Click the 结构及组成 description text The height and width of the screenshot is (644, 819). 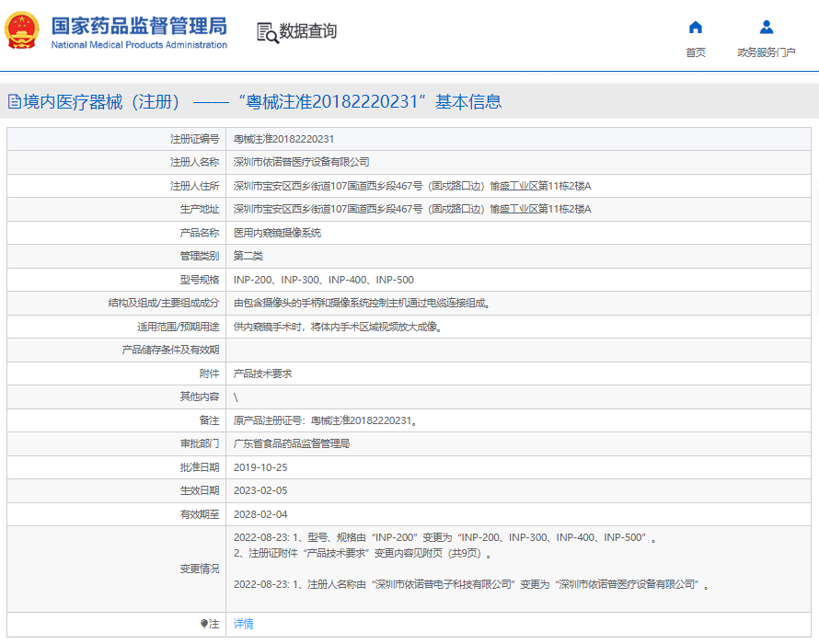coord(362,303)
